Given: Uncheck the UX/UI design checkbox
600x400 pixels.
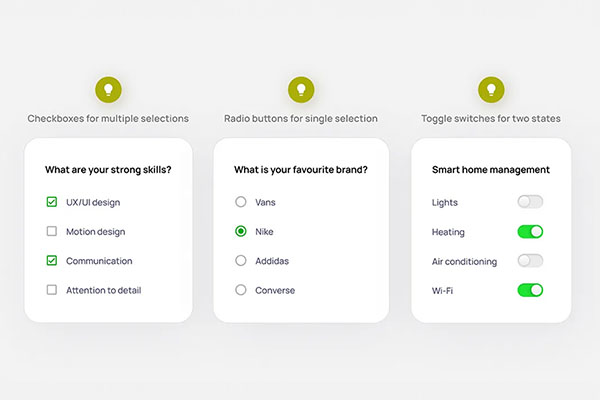Looking at the screenshot, I should (x=52, y=202).
